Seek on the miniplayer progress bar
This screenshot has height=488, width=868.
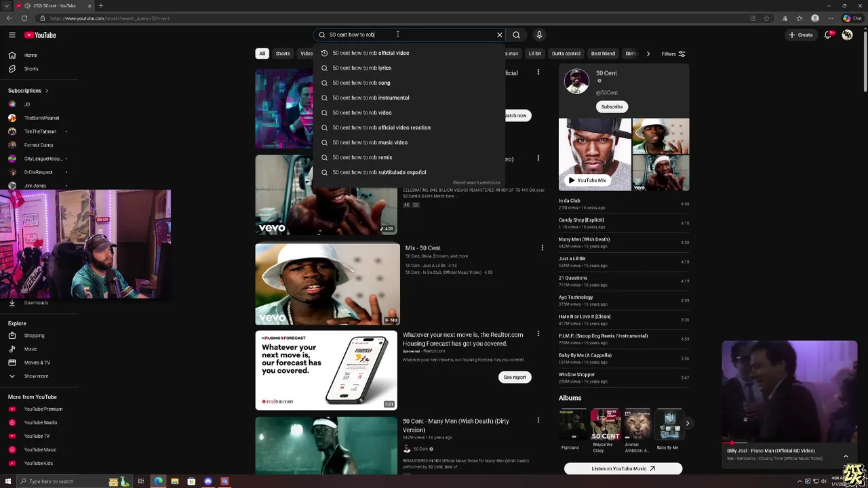click(x=790, y=443)
